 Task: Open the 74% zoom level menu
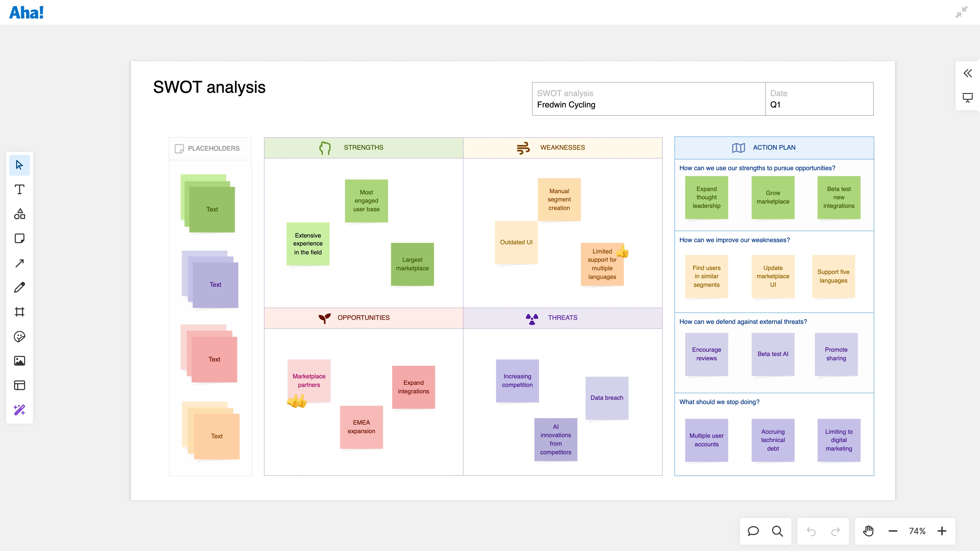[x=917, y=531]
